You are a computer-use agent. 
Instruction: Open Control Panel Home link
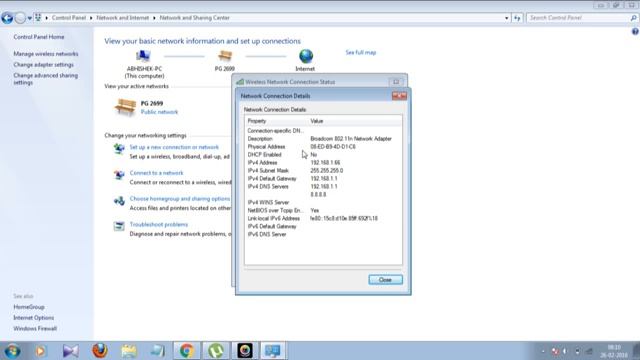pyautogui.click(x=39, y=37)
